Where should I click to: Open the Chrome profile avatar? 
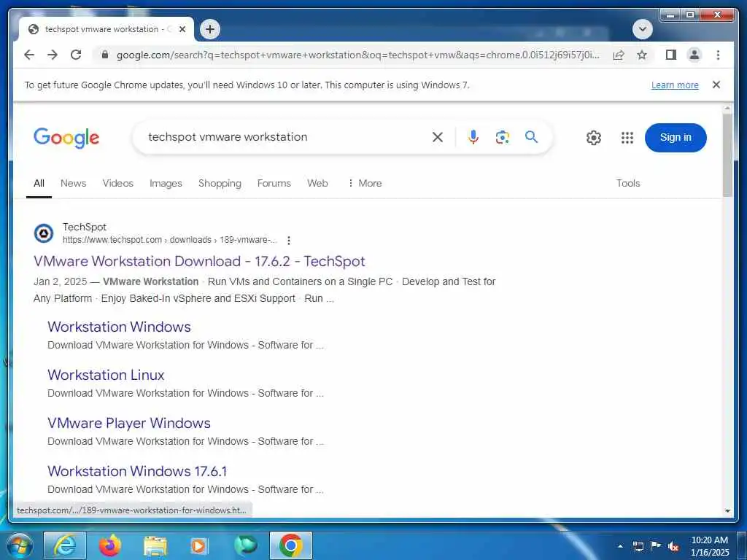click(x=694, y=55)
